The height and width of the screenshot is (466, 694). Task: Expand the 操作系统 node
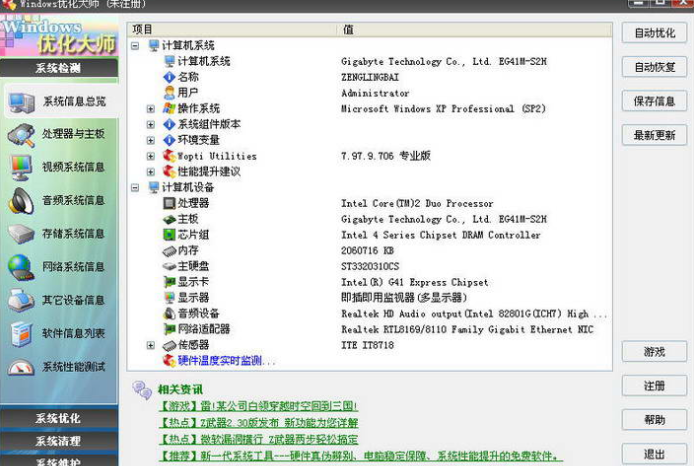[150, 109]
